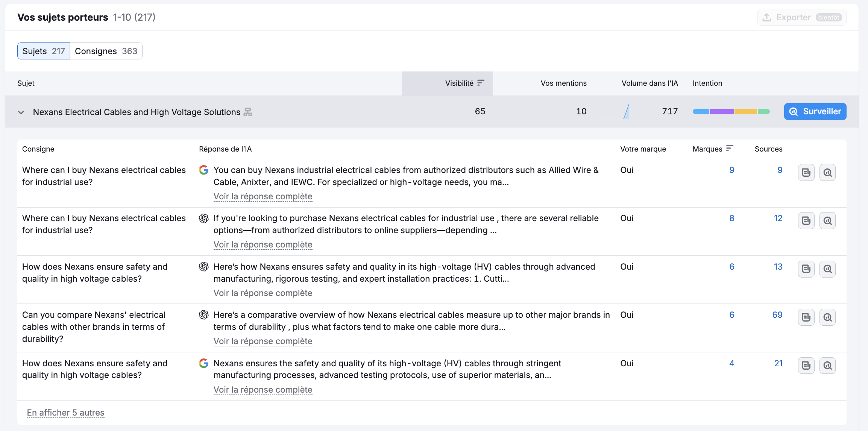Click the magnifier icon on the third prompt row
The height and width of the screenshot is (431, 868).
click(x=827, y=269)
